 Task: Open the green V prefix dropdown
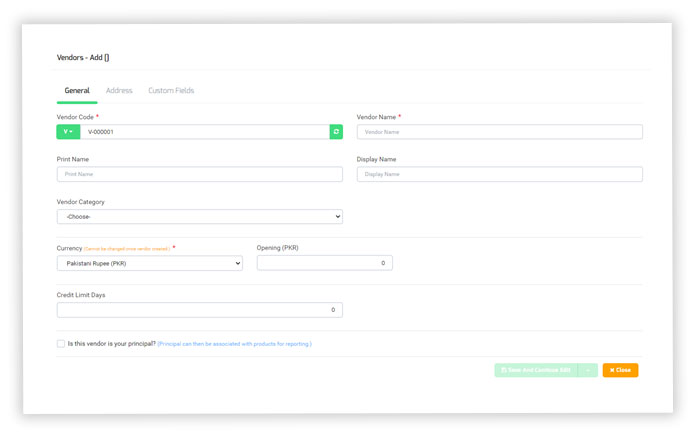68,132
